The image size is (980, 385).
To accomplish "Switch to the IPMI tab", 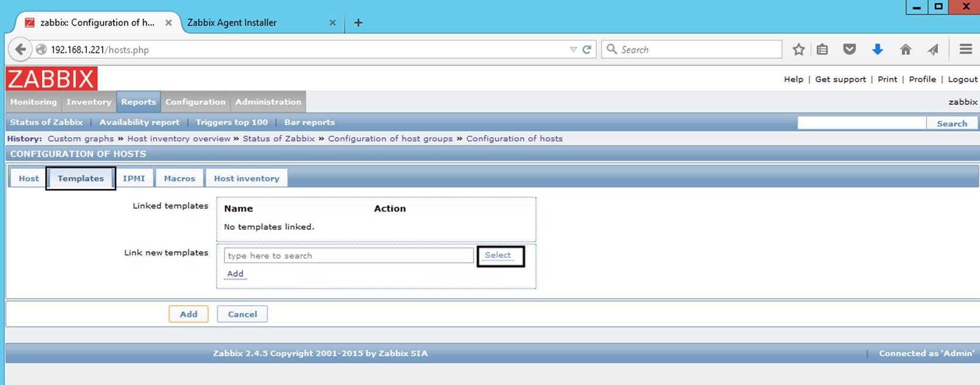I will point(134,178).
